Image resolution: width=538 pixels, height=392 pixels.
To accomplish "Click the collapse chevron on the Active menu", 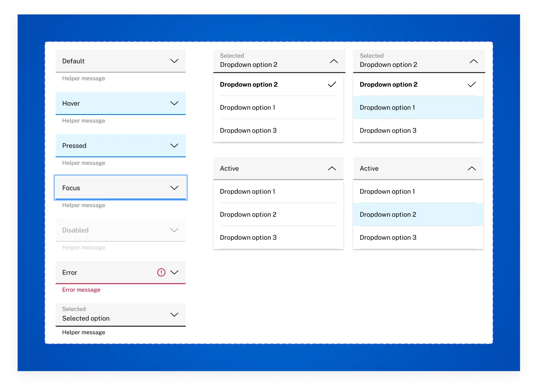I will (x=332, y=168).
